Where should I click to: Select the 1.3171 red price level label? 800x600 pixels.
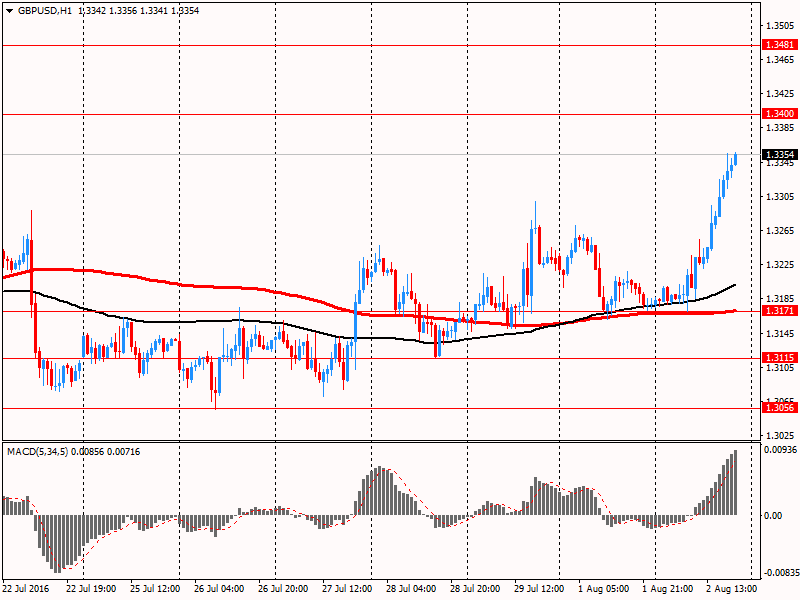click(x=778, y=311)
